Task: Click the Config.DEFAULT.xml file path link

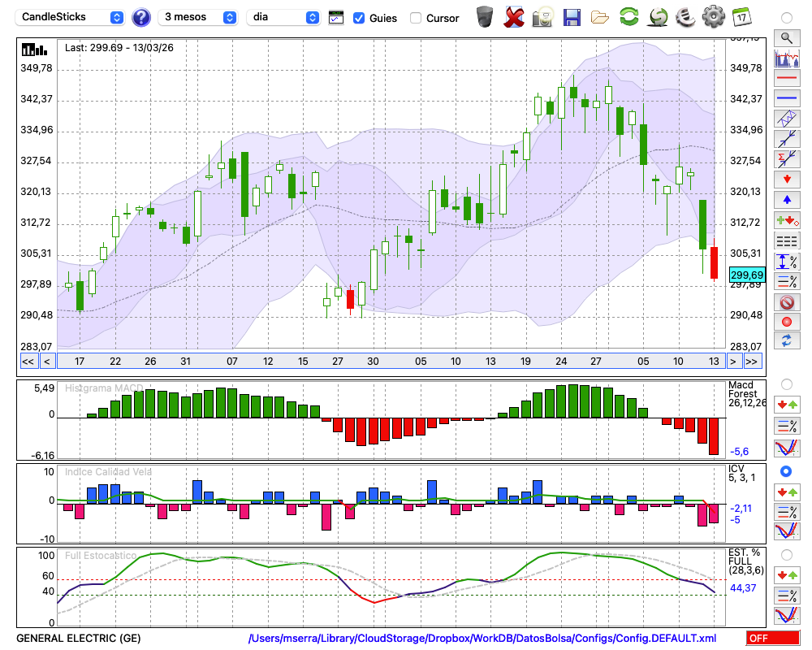Action: (482, 638)
